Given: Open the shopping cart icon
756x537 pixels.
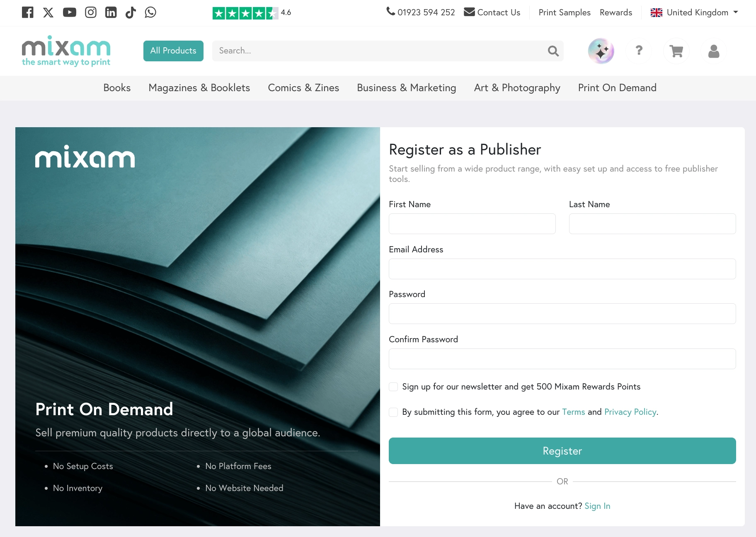Looking at the screenshot, I should (676, 51).
